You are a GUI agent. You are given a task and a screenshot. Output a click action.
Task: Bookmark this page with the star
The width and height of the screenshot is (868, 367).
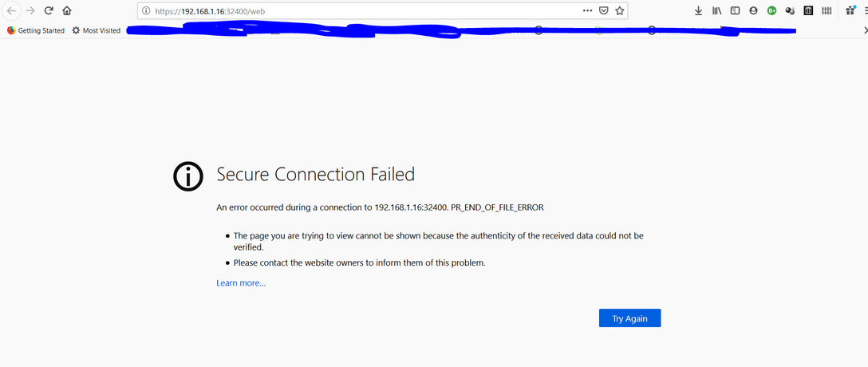(620, 11)
